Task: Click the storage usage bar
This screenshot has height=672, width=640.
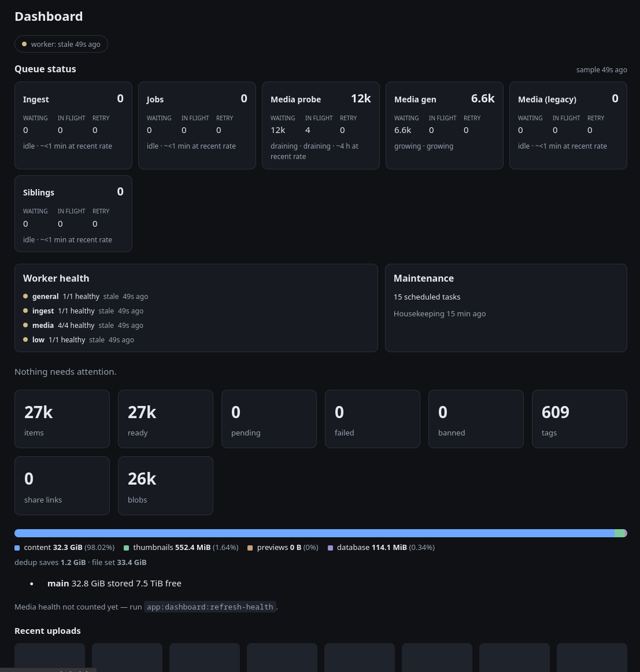Action: (321, 533)
